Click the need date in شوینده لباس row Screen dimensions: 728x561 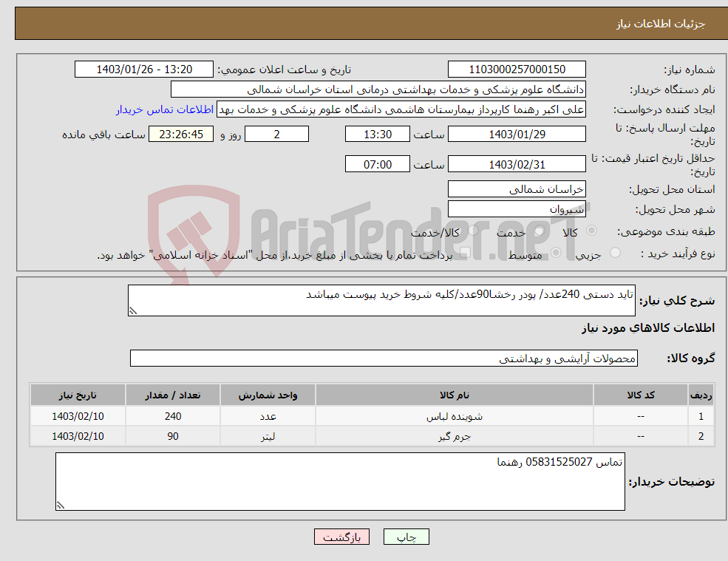(78, 416)
